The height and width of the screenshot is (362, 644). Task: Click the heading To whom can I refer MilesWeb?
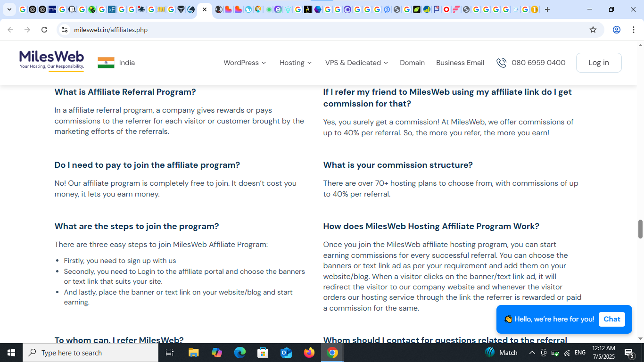119,340
